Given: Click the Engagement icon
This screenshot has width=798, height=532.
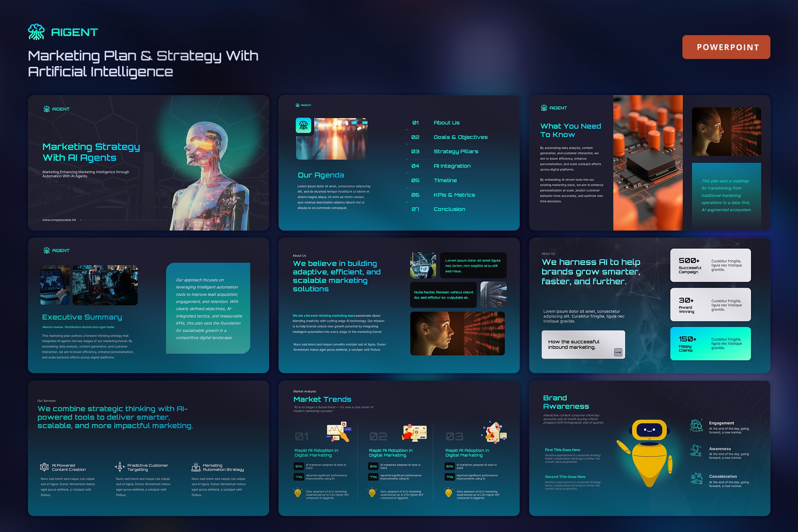Looking at the screenshot, I should click(696, 425).
